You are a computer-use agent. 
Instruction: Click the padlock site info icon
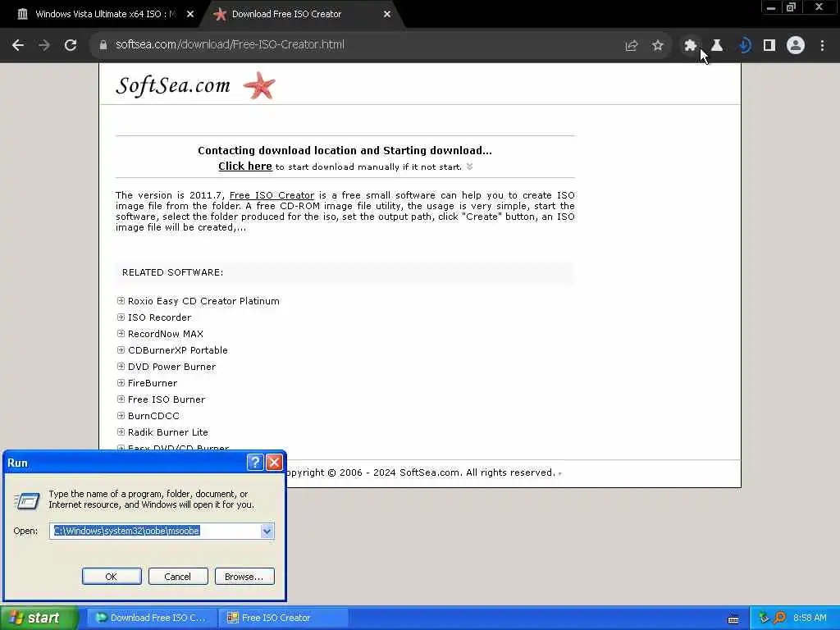pyautogui.click(x=103, y=45)
